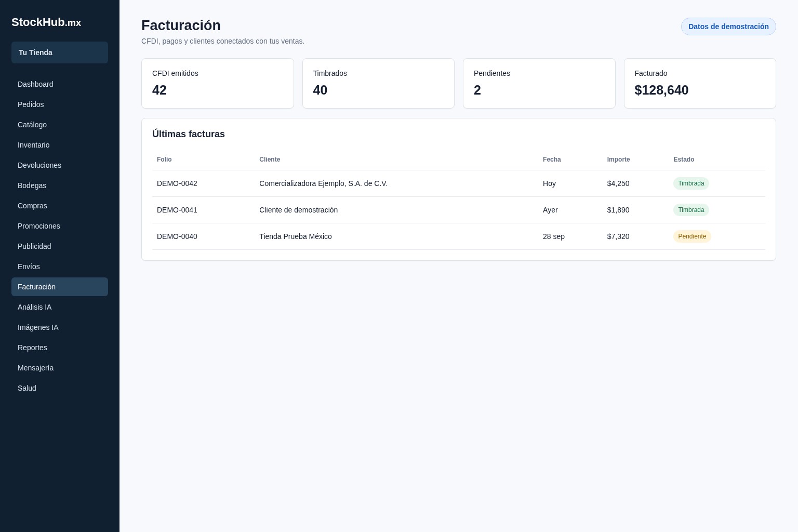The height and width of the screenshot is (532, 798).
Task: Select the CFDI emitidos card
Action: 218,83
